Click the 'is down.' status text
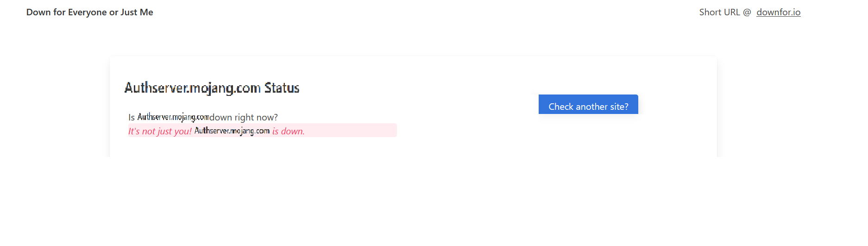This screenshot has width=868, height=246. (288, 131)
